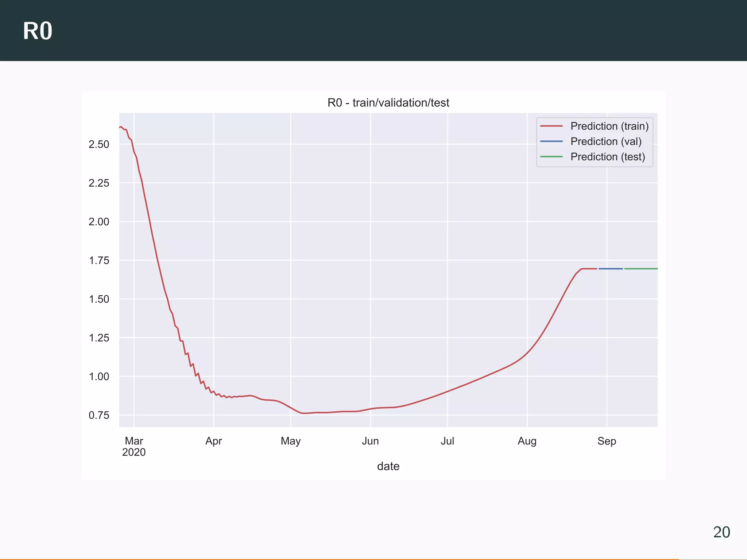The image size is (747, 560).
Task: Click the Apr x-axis tick label
Action: 213,441
